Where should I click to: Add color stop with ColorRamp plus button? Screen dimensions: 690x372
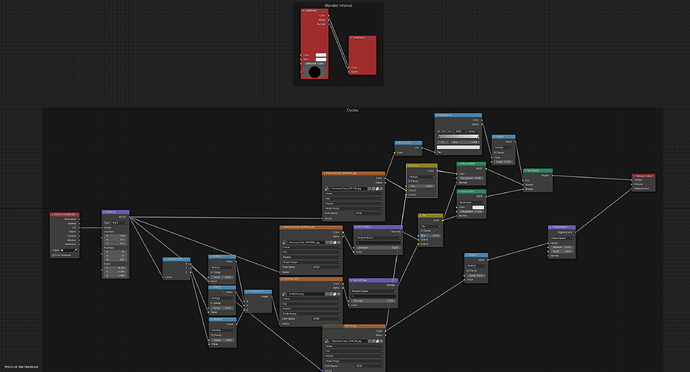coord(439,131)
